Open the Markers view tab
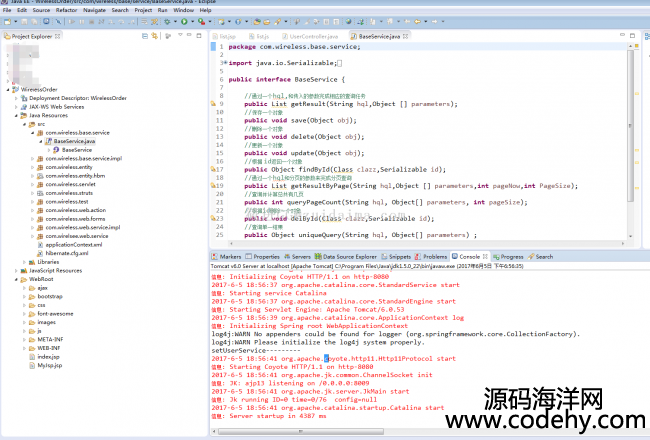 [x=226, y=257]
